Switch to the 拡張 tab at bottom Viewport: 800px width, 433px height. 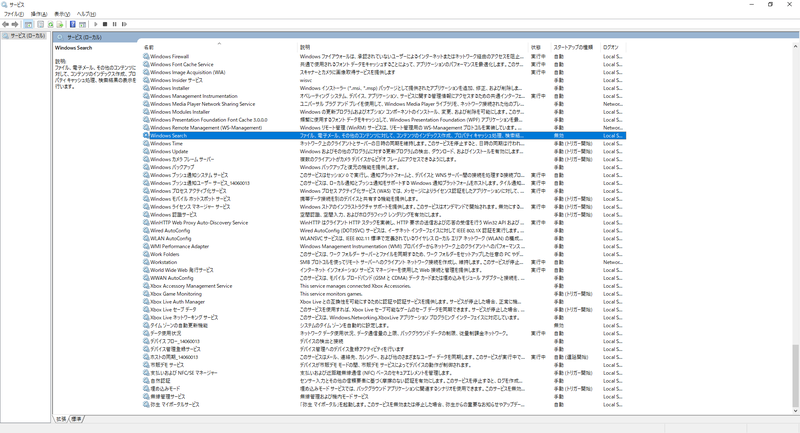coord(61,419)
